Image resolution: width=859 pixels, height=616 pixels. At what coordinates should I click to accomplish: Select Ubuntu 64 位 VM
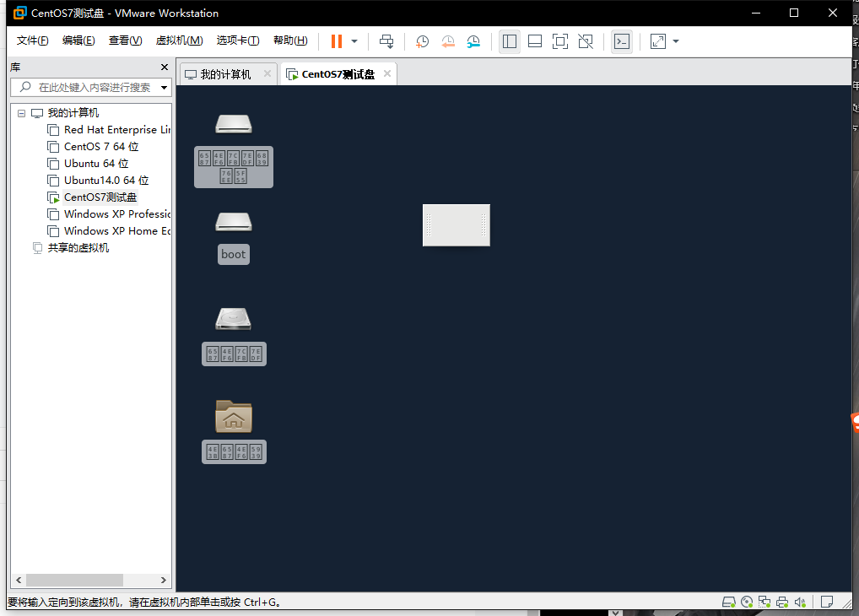(x=96, y=164)
